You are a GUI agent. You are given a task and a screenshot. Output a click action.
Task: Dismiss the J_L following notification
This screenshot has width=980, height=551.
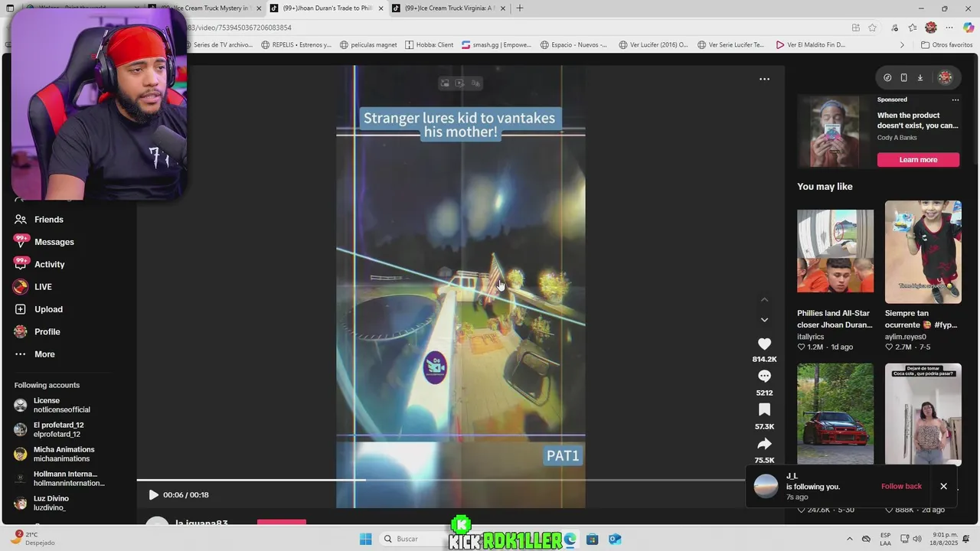click(943, 487)
